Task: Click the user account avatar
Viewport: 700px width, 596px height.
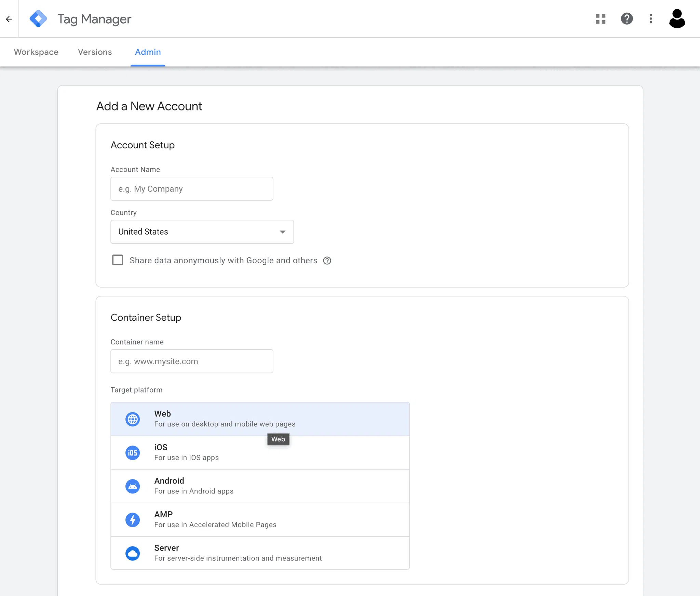Action: (677, 19)
